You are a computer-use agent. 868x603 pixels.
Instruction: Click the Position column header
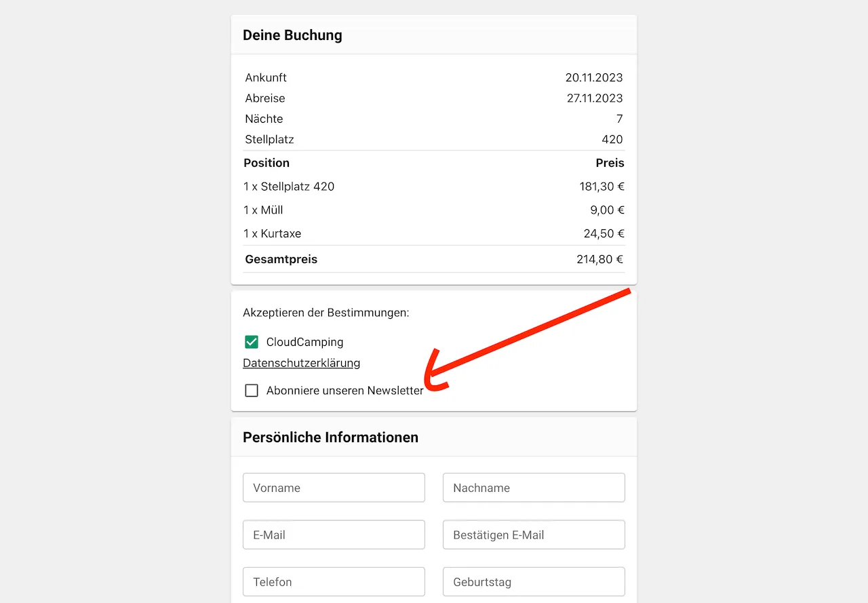[x=267, y=163]
